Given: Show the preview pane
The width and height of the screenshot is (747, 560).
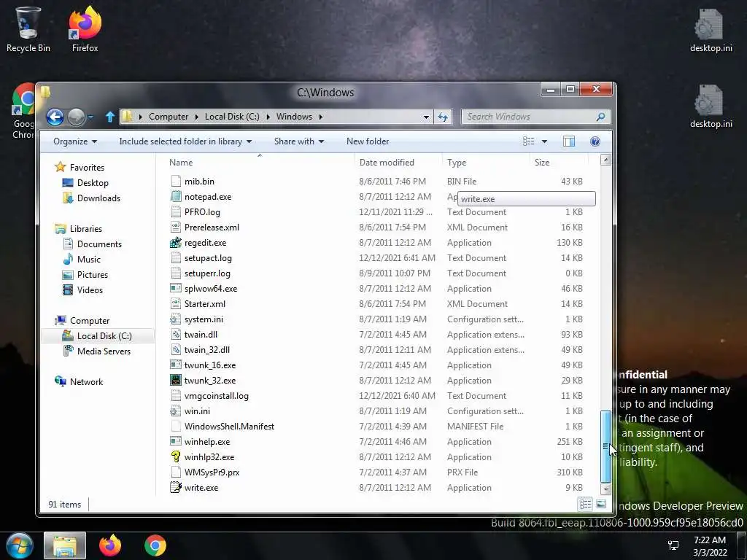Looking at the screenshot, I should [569, 141].
